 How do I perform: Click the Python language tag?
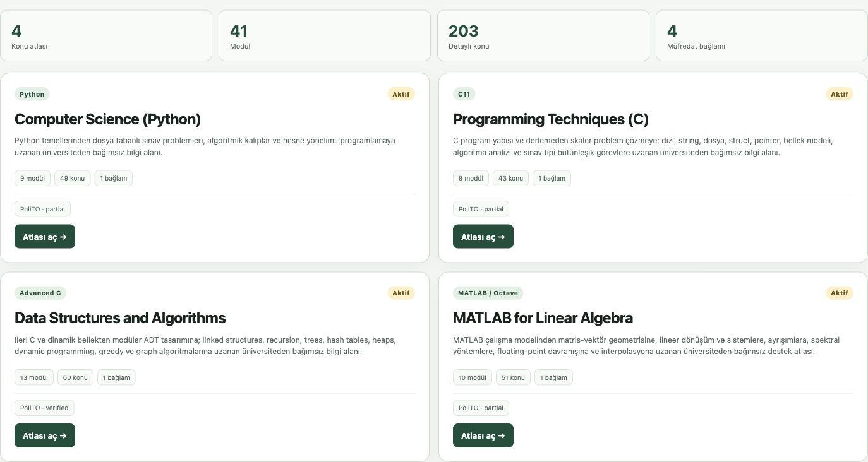32,94
